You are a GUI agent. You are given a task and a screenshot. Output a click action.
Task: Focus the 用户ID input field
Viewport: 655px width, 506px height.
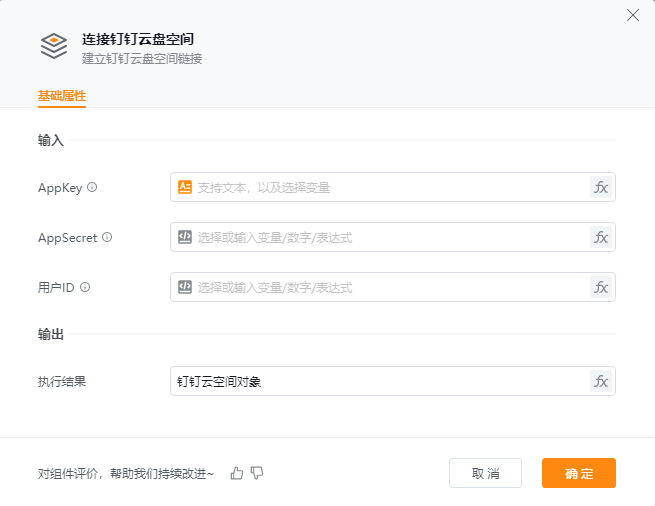click(x=393, y=287)
